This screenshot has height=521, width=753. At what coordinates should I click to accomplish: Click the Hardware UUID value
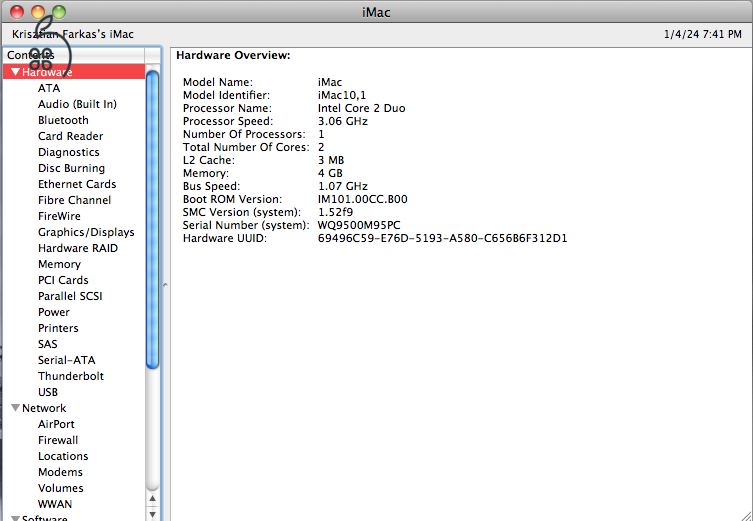442,238
